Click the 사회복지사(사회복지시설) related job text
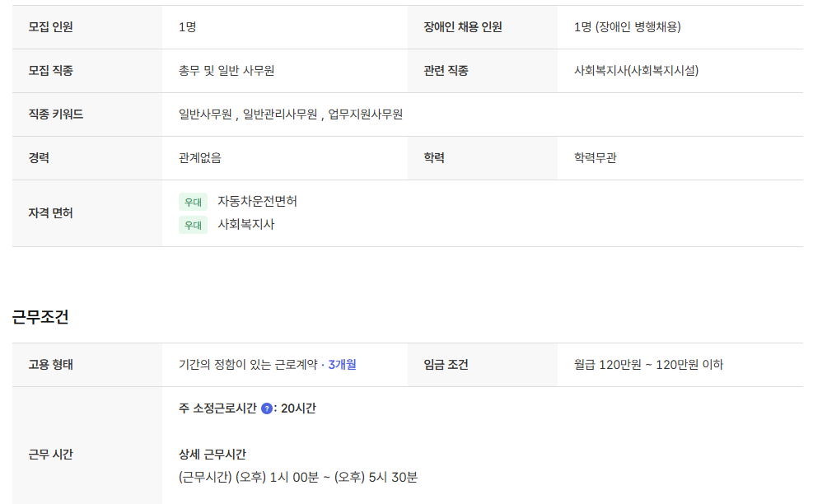Screen dimensions: 827x504 tap(636, 71)
